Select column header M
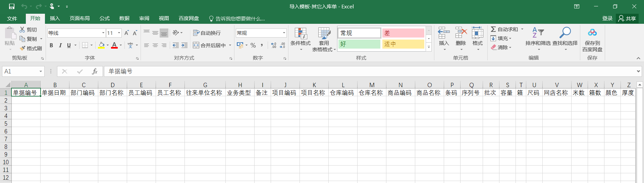Screen dimensions: 644x183 372,85
